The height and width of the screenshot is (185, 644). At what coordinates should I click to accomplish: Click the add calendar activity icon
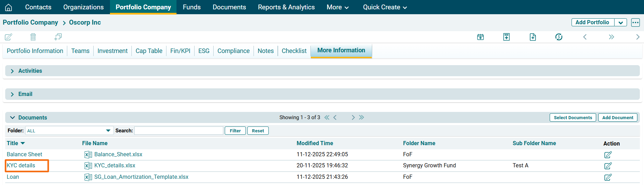[x=480, y=37]
